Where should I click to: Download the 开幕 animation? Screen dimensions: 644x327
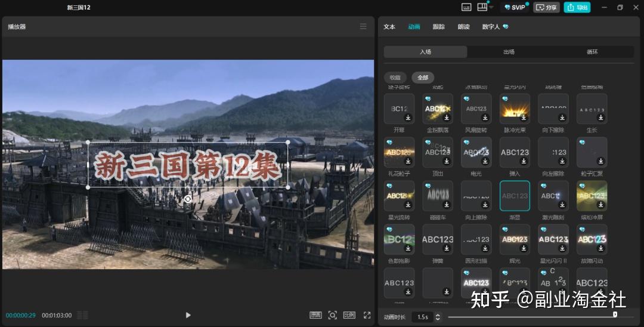click(x=408, y=118)
